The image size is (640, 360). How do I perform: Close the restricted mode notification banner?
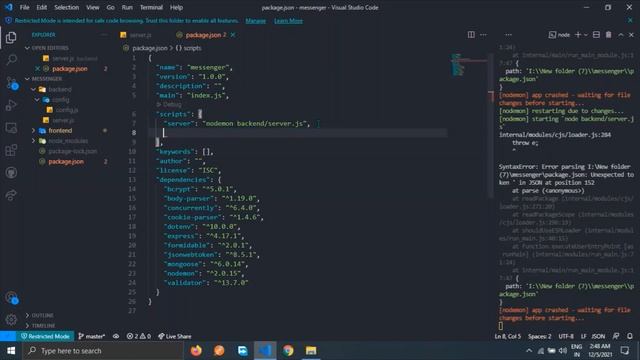(x=630, y=20)
